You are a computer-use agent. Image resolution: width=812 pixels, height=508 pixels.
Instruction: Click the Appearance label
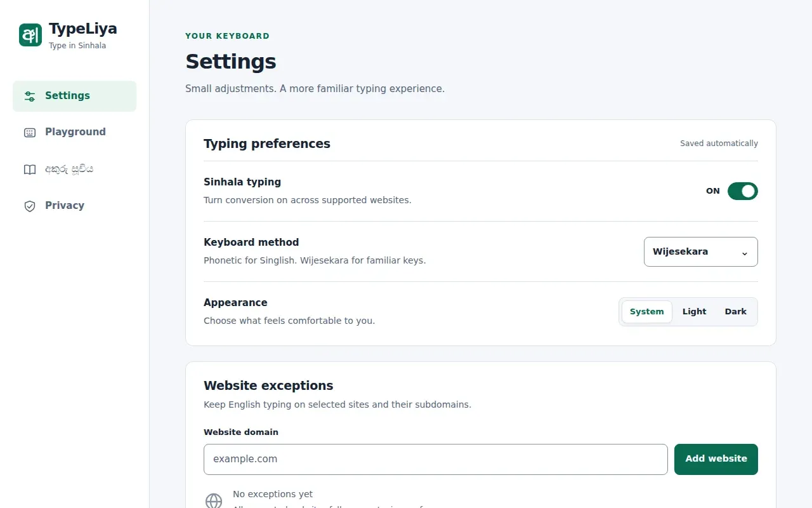coord(235,303)
